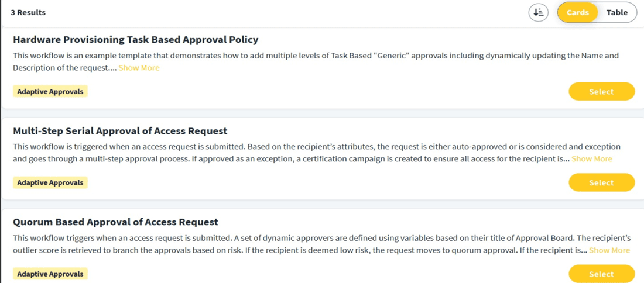Screen dimensions: 644x283
Task: Click the Multi-Step Serial workflow description text
Action: click(x=316, y=153)
